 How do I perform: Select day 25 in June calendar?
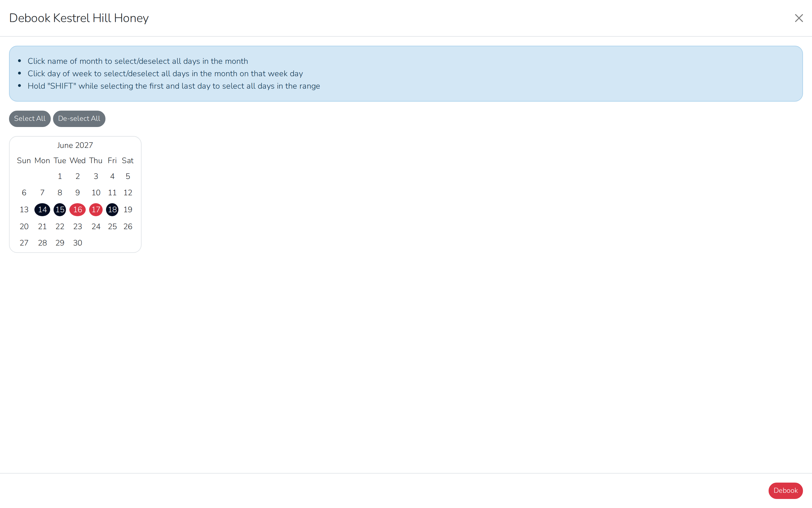(112, 227)
